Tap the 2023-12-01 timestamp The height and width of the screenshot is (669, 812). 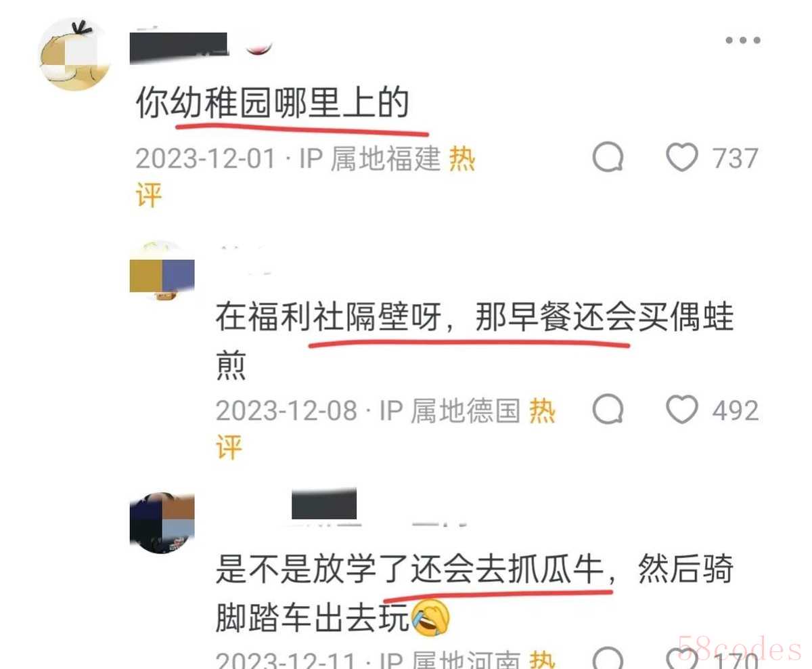(x=206, y=160)
